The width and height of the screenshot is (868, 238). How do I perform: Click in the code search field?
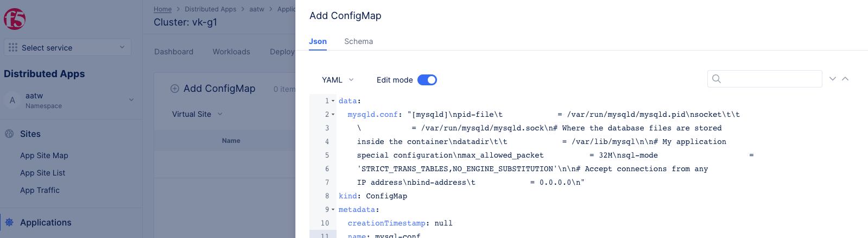(771, 79)
